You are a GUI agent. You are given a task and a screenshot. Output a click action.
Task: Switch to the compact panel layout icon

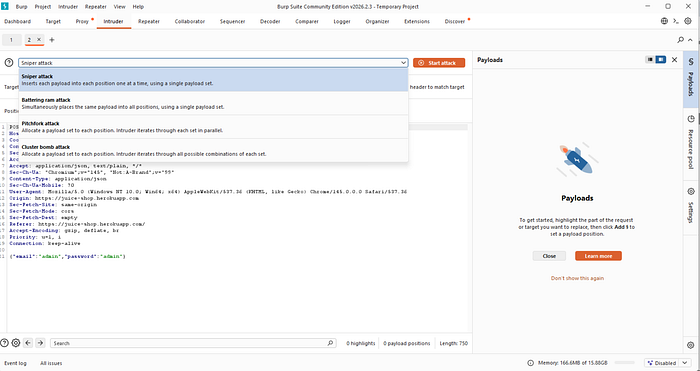[x=650, y=59]
